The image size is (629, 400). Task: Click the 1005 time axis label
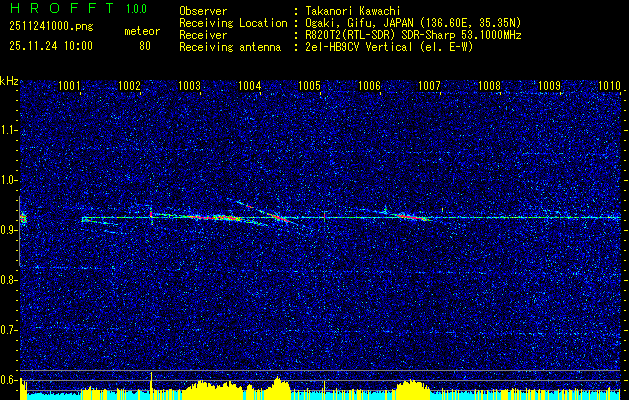coord(309,85)
